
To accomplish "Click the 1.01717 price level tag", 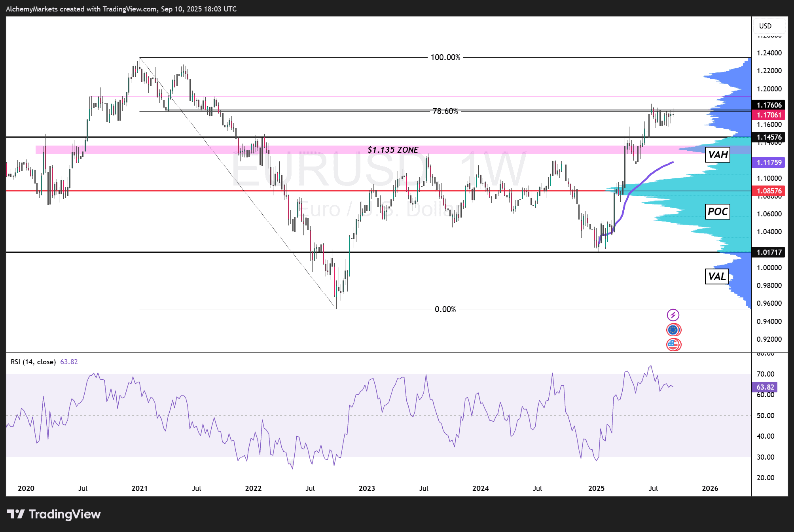I will click(x=769, y=252).
